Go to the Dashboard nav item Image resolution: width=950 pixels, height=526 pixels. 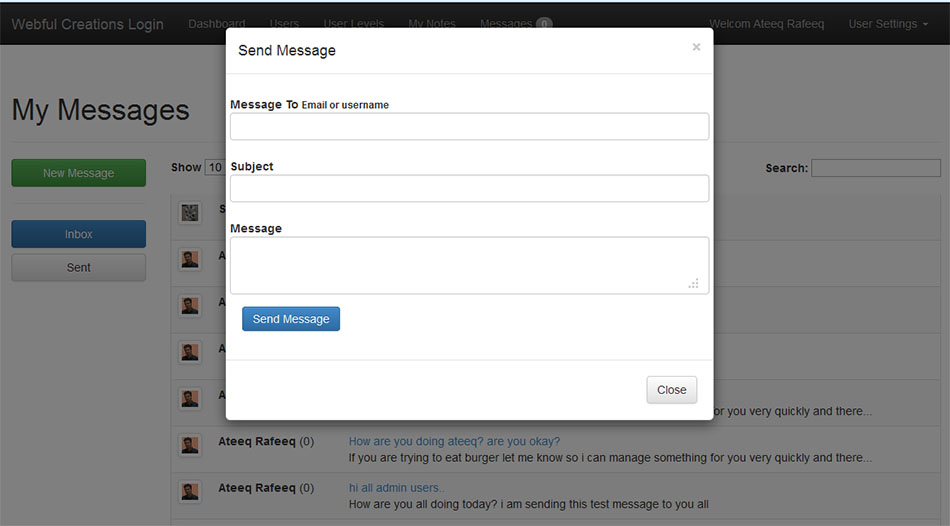216,24
